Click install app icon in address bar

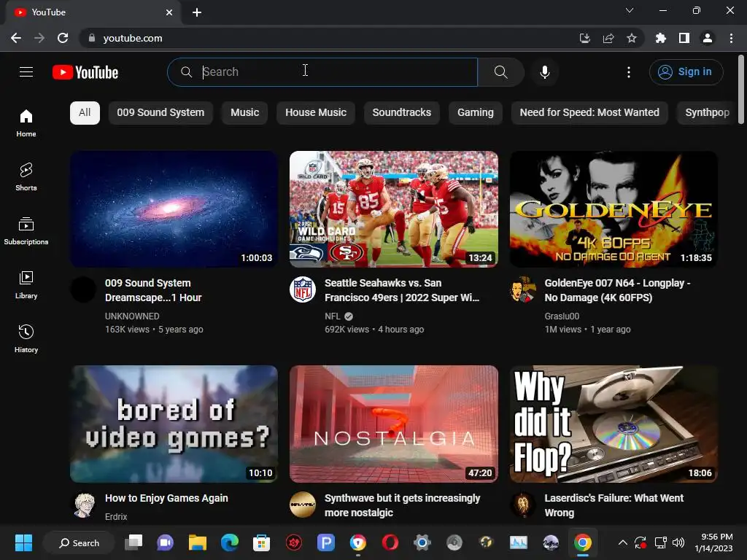(584, 38)
